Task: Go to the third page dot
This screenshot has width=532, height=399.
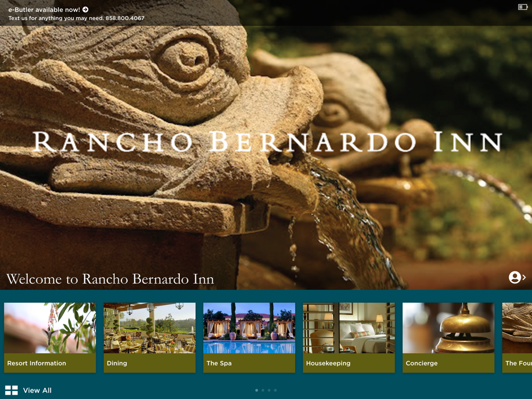Action: [x=269, y=390]
